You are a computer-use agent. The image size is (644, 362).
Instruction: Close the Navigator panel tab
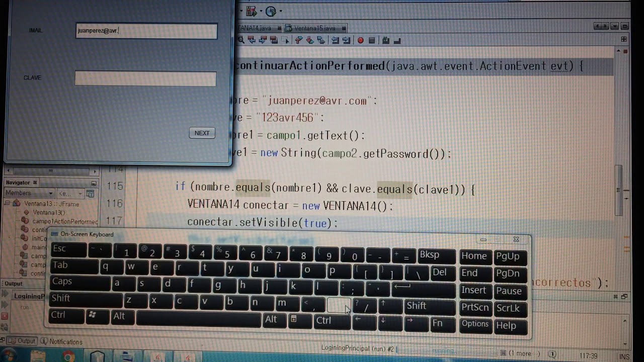pos(35,183)
